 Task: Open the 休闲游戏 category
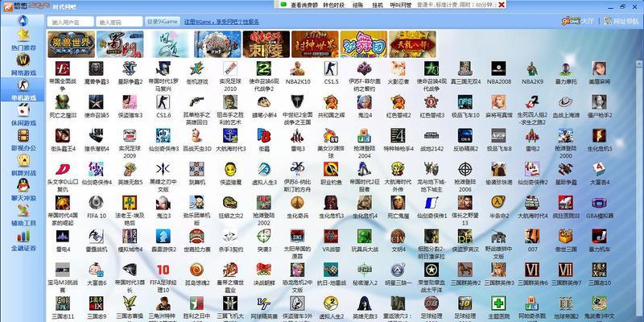[x=23, y=114]
